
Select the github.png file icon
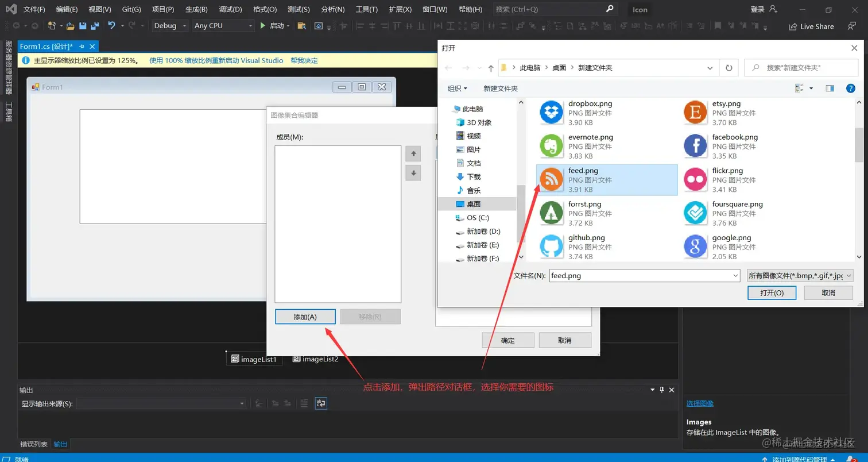point(552,246)
